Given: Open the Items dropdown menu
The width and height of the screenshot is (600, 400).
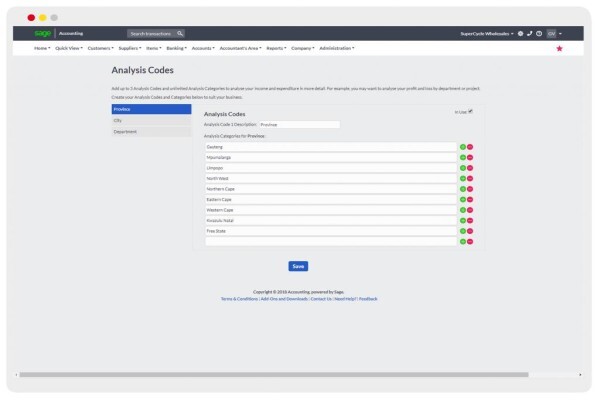Looking at the screenshot, I should click(154, 48).
